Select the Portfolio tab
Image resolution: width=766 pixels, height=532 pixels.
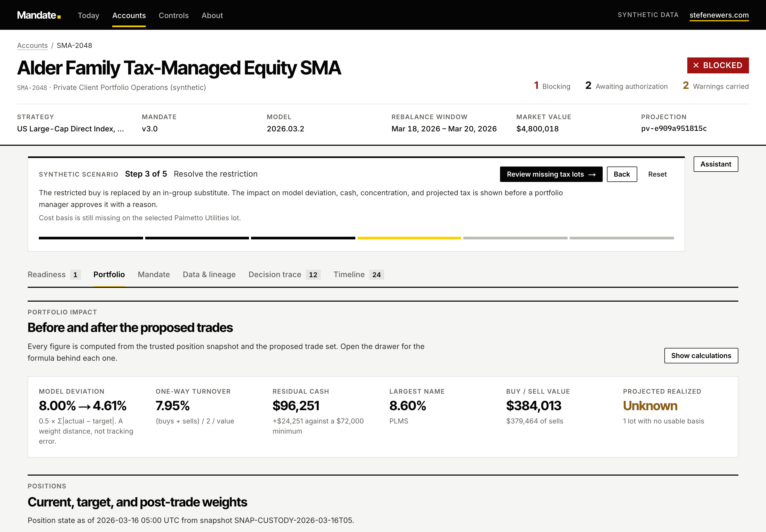click(109, 274)
